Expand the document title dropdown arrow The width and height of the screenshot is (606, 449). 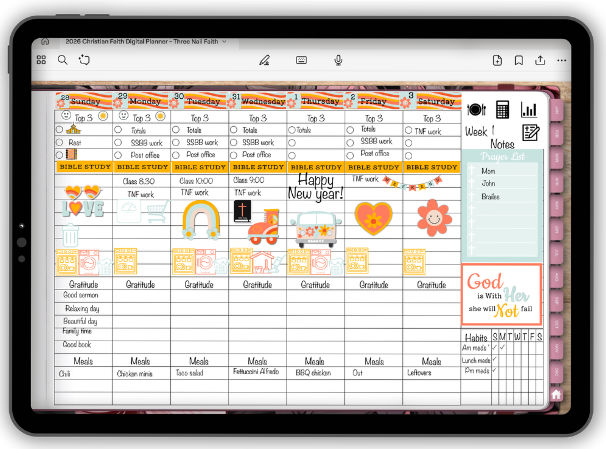coord(224,42)
